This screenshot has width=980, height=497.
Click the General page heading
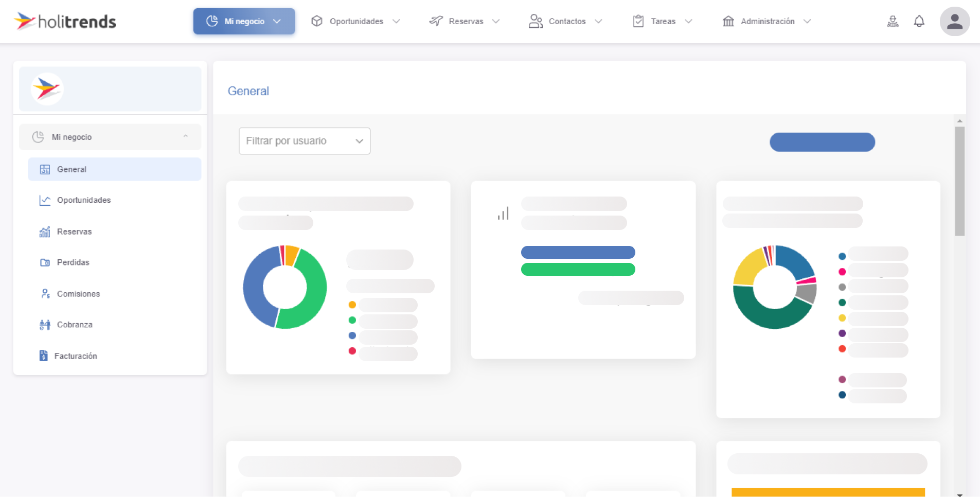(248, 91)
